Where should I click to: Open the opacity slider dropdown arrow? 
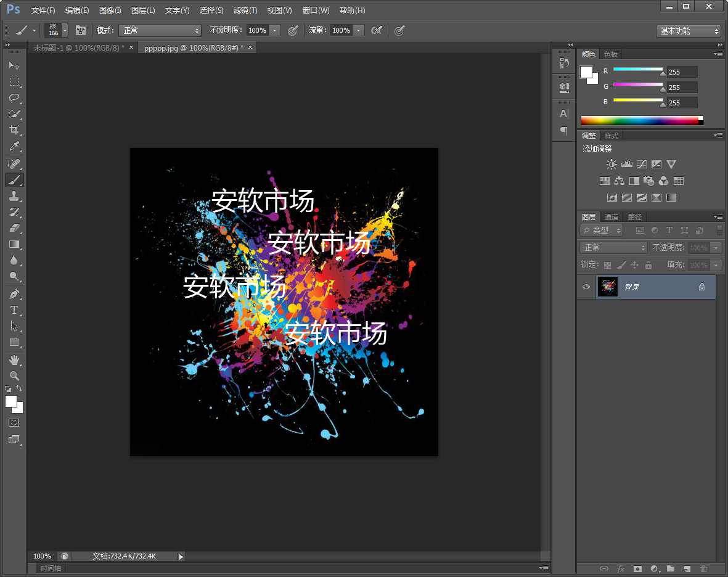point(275,31)
